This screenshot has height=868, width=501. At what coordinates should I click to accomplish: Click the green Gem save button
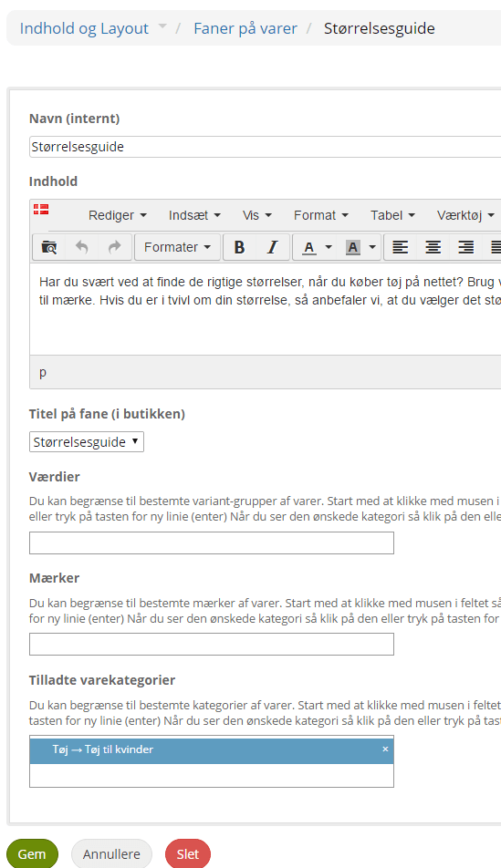[32, 853]
